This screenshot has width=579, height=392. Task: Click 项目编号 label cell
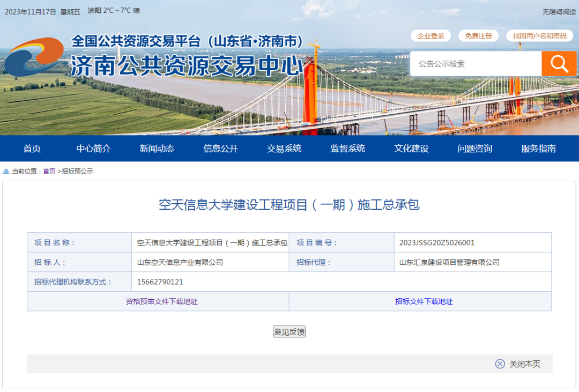(x=342, y=243)
